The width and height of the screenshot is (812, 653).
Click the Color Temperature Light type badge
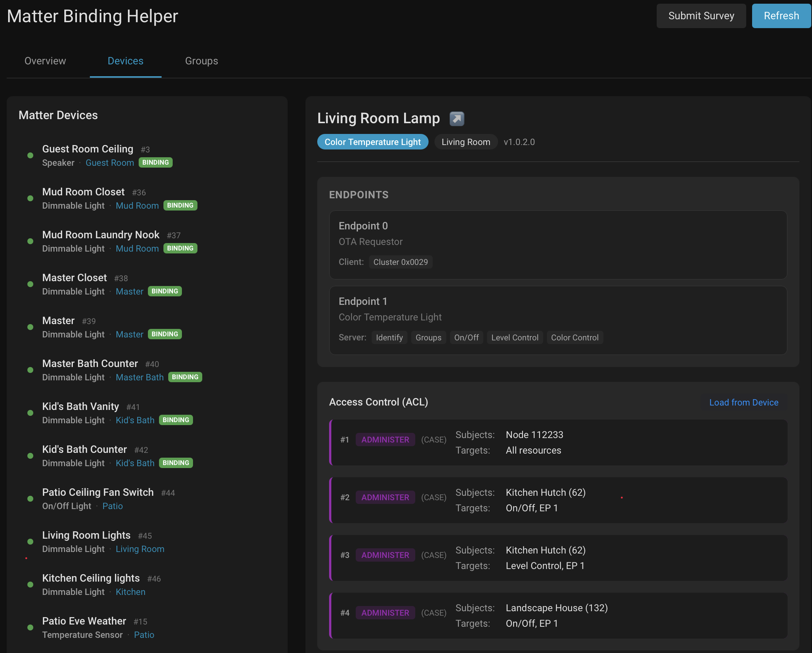372,142
